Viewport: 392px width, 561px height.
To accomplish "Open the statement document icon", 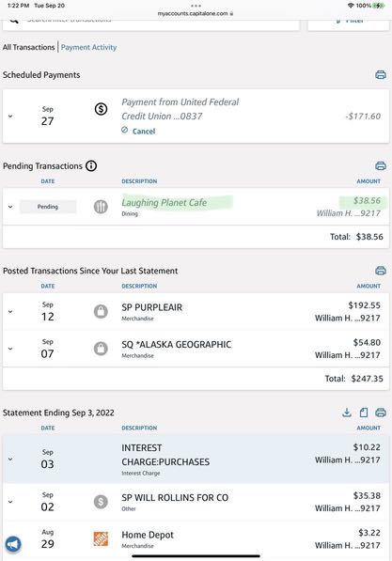I will coord(364,413).
